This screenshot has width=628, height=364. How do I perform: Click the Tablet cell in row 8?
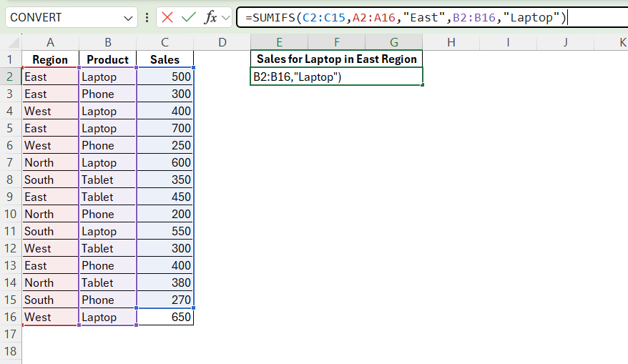click(x=107, y=179)
